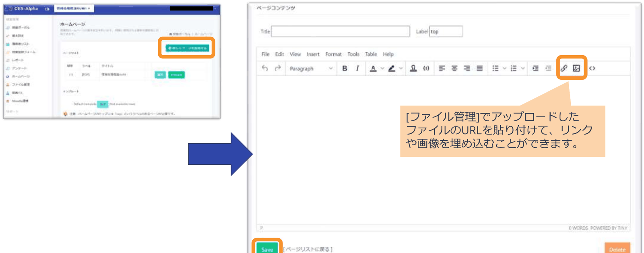Redo the last undone edit

pyautogui.click(x=277, y=68)
